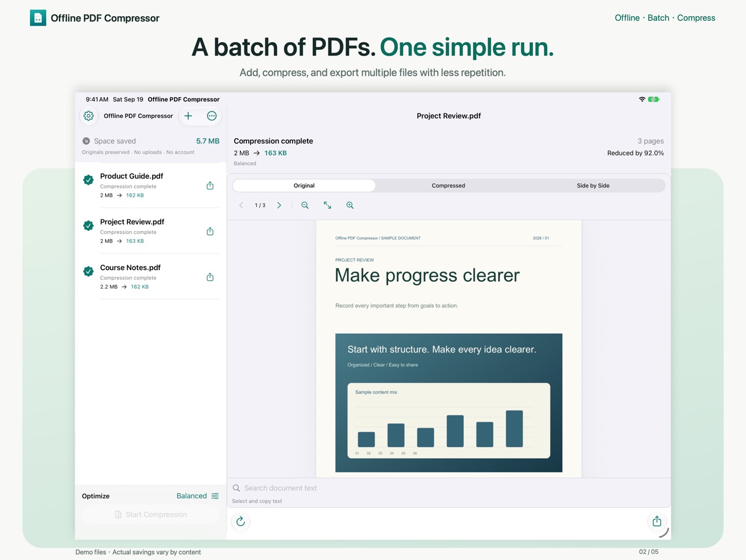Click the Project Review.pdf title in header
746x560 pixels.
(x=449, y=116)
